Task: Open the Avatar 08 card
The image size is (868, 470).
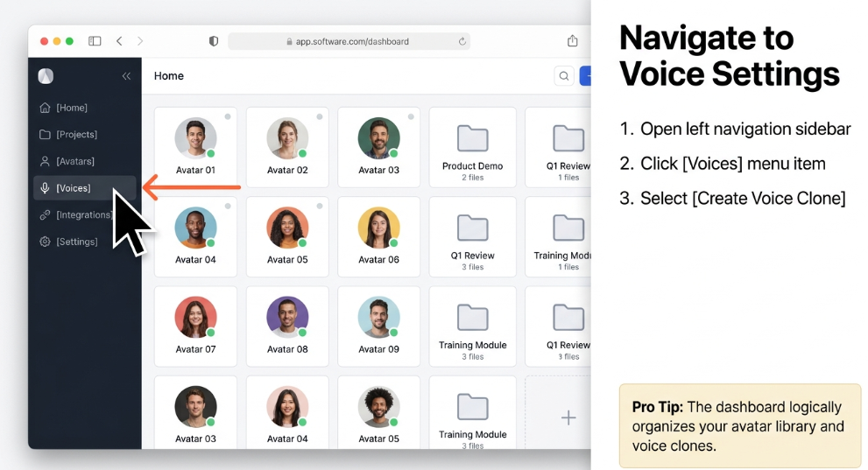Action: pyautogui.click(x=287, y=326)
